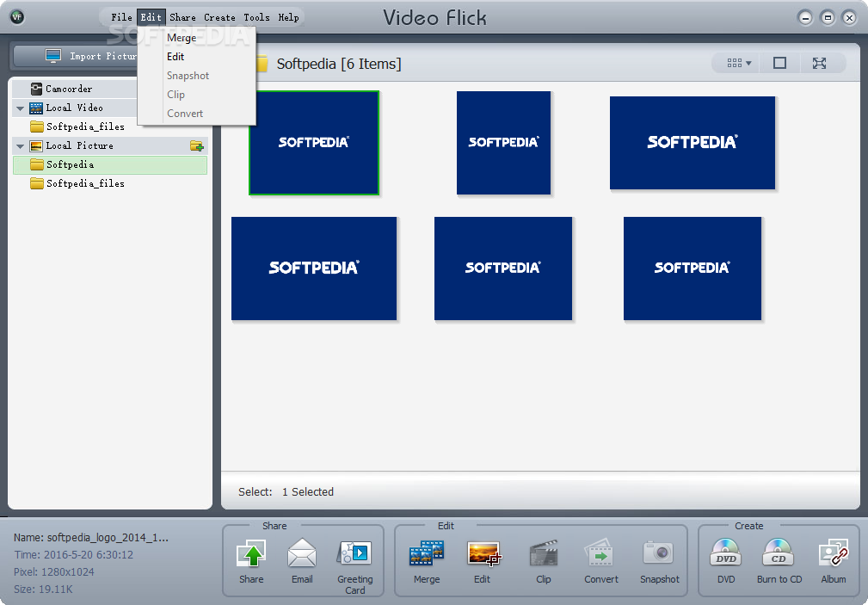Choose Merge from the Edit dropdown menu
The width and height of the screenshot is (868, 605).
coord(196,38)
